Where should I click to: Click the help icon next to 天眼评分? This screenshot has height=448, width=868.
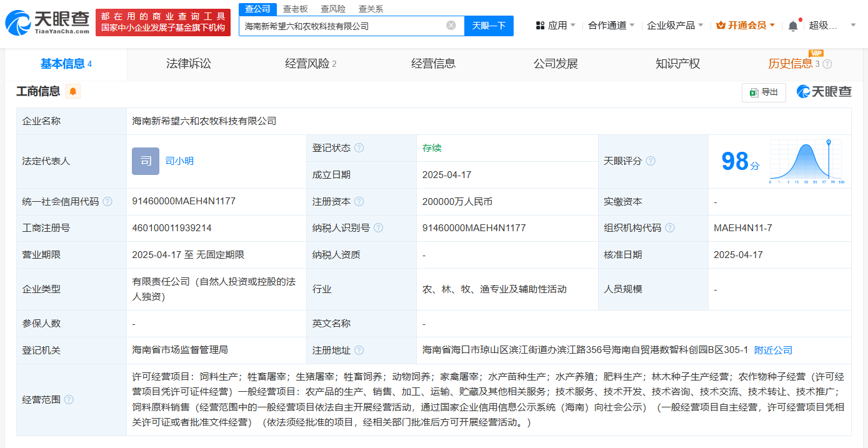(x=651, y=161)
